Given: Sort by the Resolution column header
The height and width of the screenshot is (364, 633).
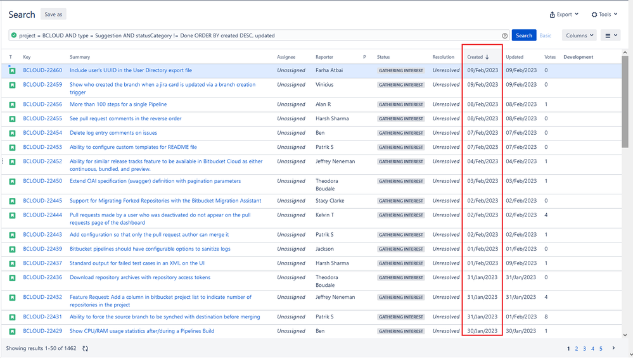Looking at the screenshot, I should (x=444, y=57).
